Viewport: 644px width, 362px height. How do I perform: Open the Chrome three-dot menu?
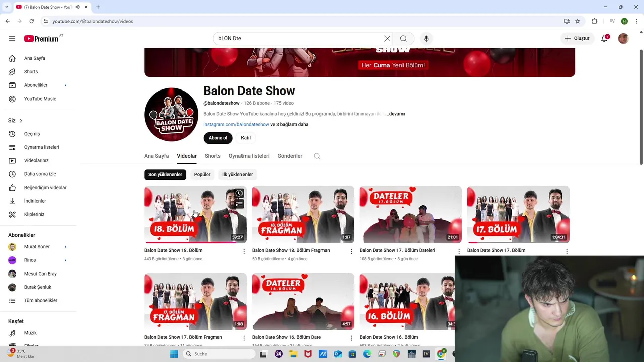tap(637, 21)
